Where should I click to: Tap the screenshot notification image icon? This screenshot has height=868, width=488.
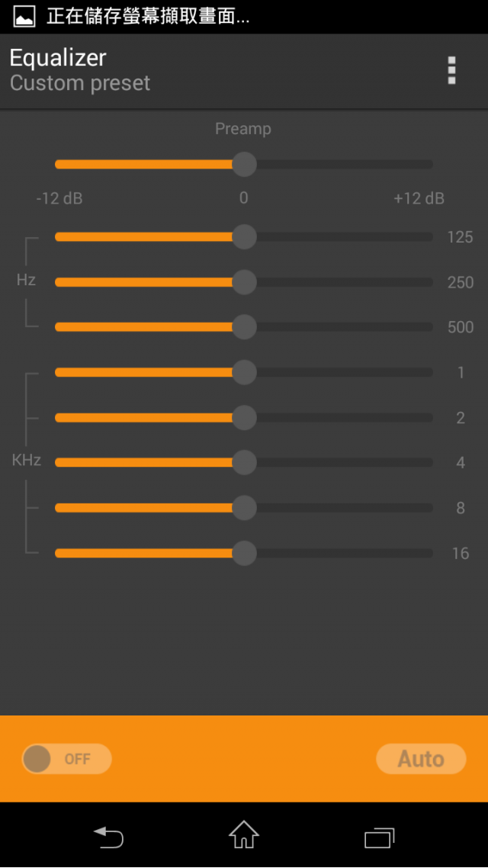click(x=24, y=17)
